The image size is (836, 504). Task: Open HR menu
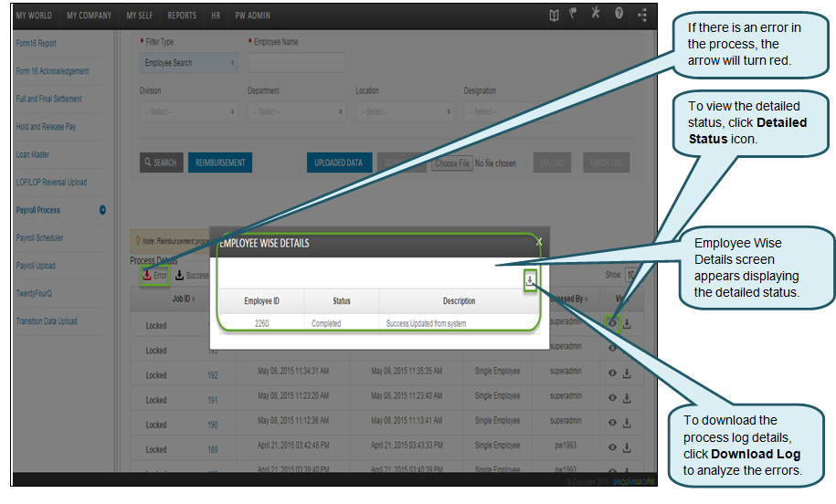216,16
